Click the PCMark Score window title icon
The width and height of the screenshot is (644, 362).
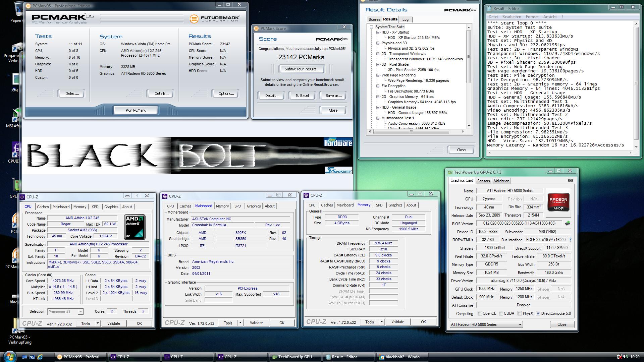click(256, 28)
